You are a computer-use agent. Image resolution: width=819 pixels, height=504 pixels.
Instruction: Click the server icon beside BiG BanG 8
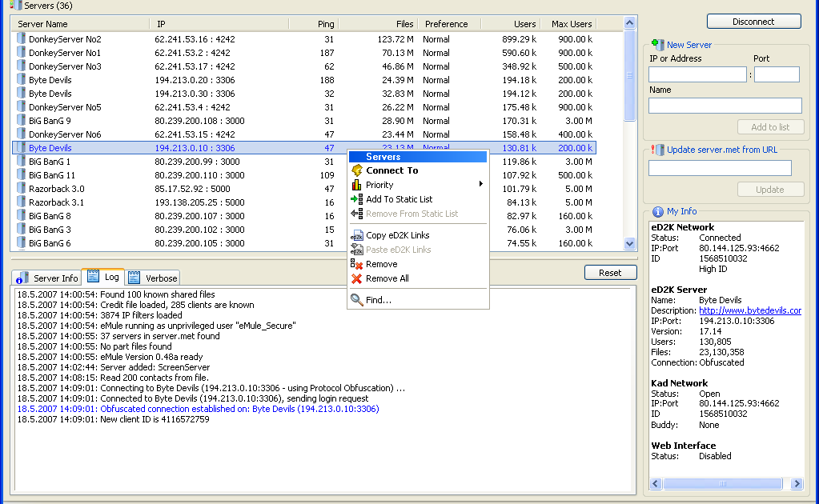pyautogui.click(x=21, y=215)
